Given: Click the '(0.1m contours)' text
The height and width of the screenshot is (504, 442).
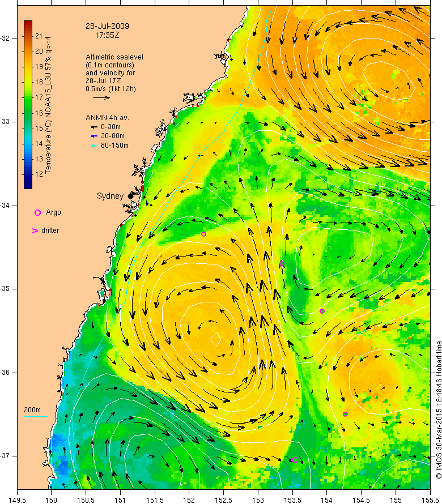Looking at the screenshot, I should tap(110, 65).
